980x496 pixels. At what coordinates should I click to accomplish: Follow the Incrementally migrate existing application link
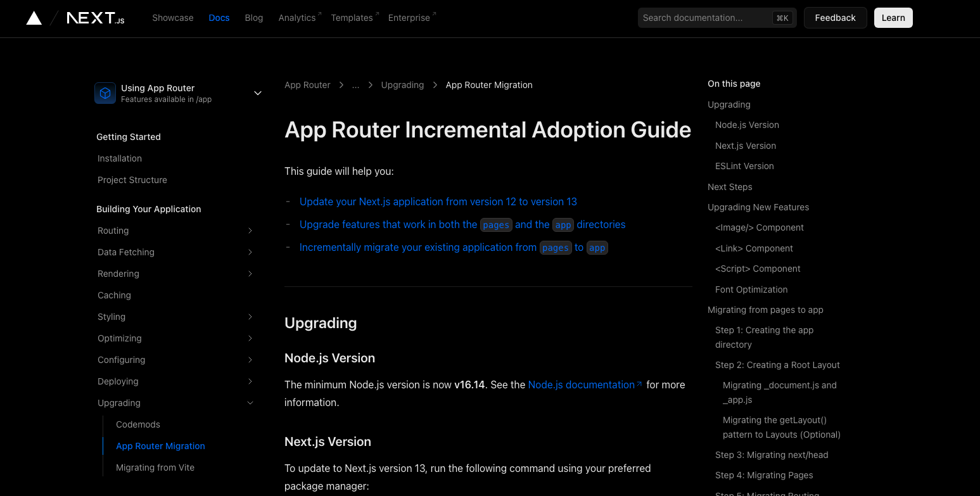click(x=454, y=247)
